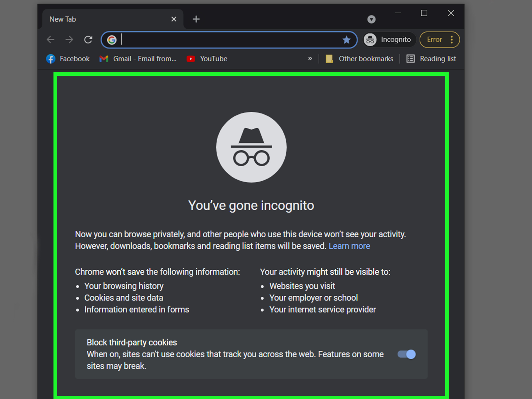Click the Google logo in address bar
The image size is (532, 399).
[112, 40]
